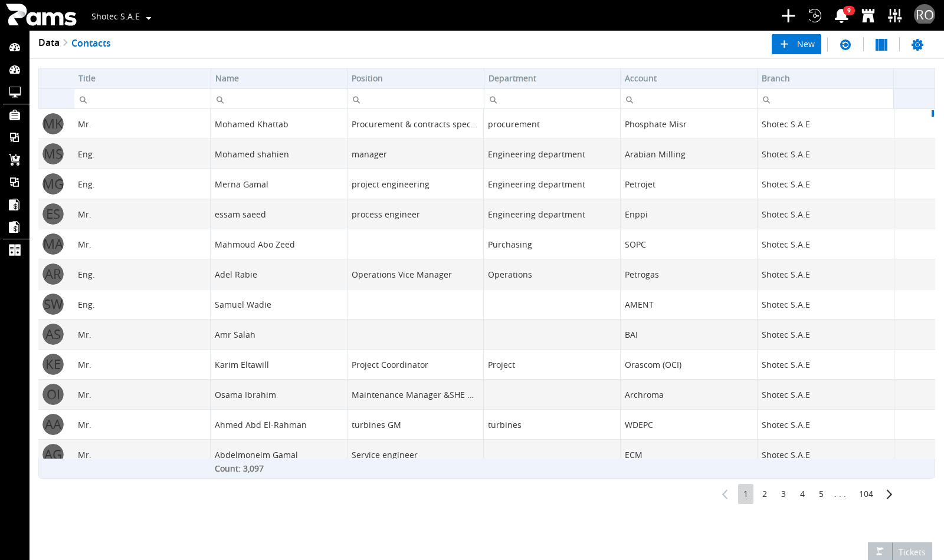Viewport: 944px width, 560px height.
Task: Open the sliders settings icon in top bar
Action: click(895, 16)
